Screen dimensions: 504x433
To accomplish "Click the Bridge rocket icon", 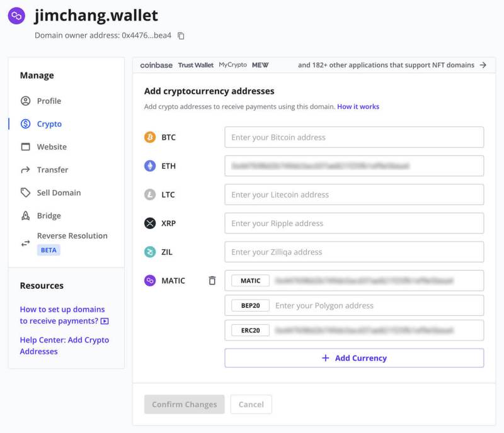I will point(25,215).
